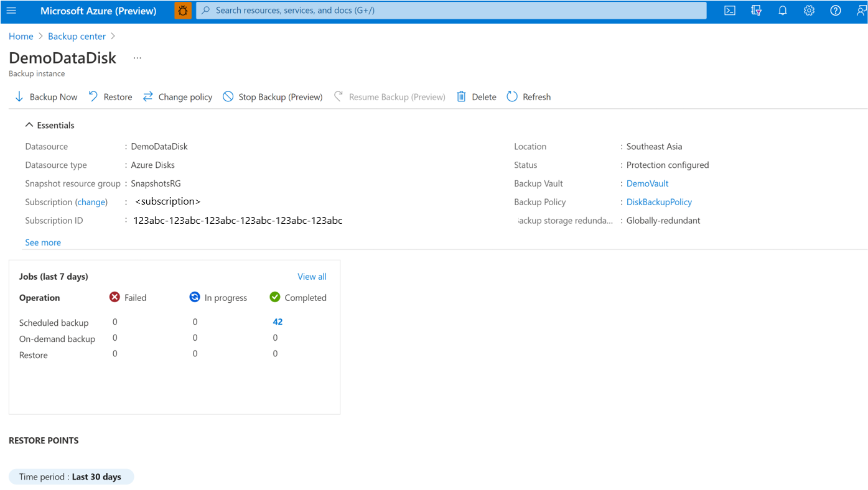Expand See more details
Viewport: 868px width, 490px height.
point(42,242)
